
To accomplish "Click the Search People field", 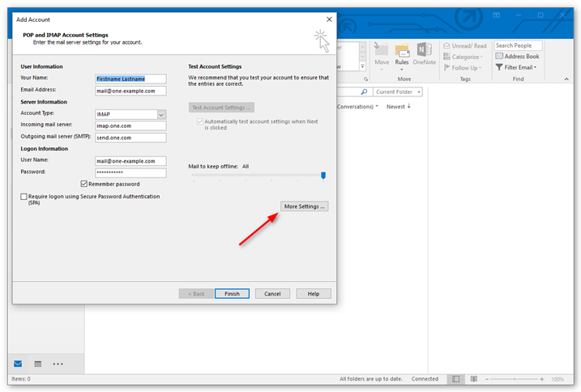I will pos(518,45).
